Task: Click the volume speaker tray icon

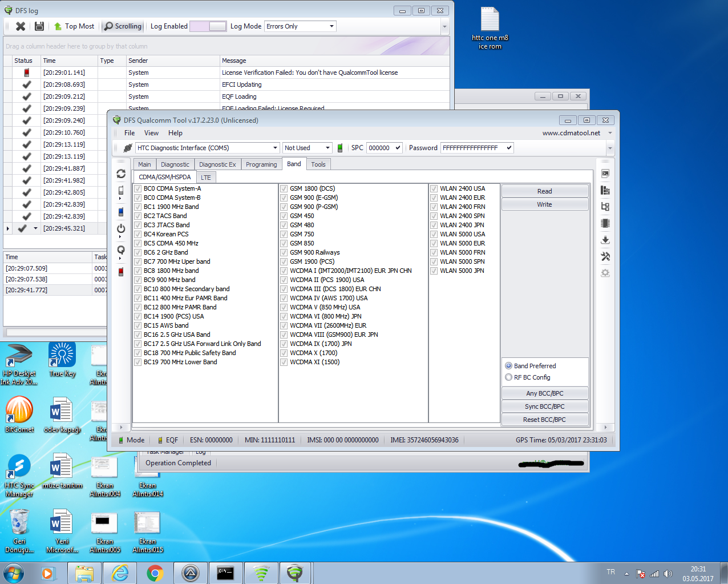Action: click(668, 574)
